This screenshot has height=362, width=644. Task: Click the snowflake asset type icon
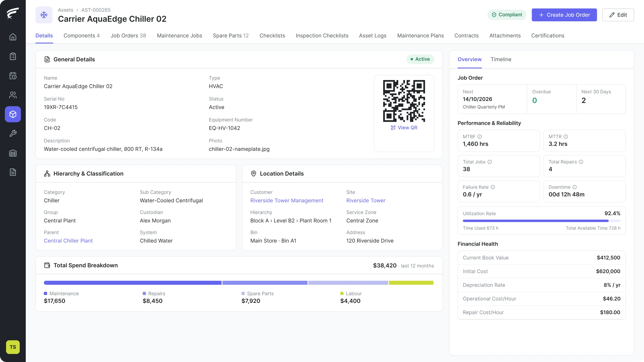point(44,15)
